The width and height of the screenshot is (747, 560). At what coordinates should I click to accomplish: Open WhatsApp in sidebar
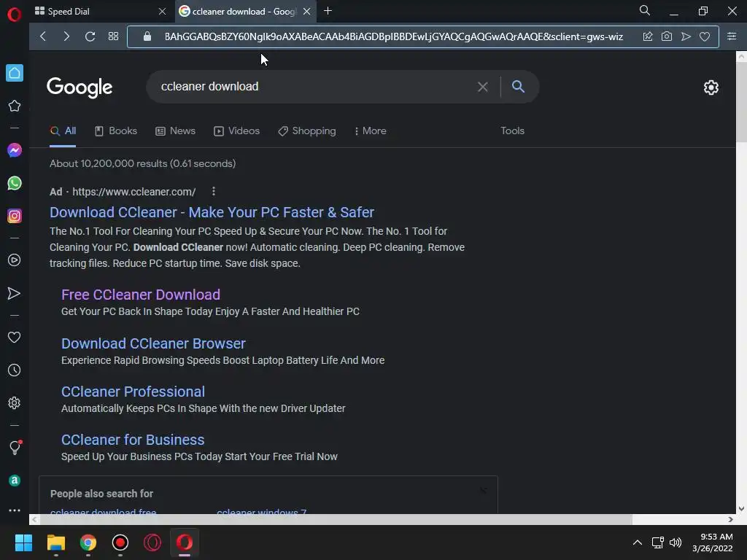[15, 183]
